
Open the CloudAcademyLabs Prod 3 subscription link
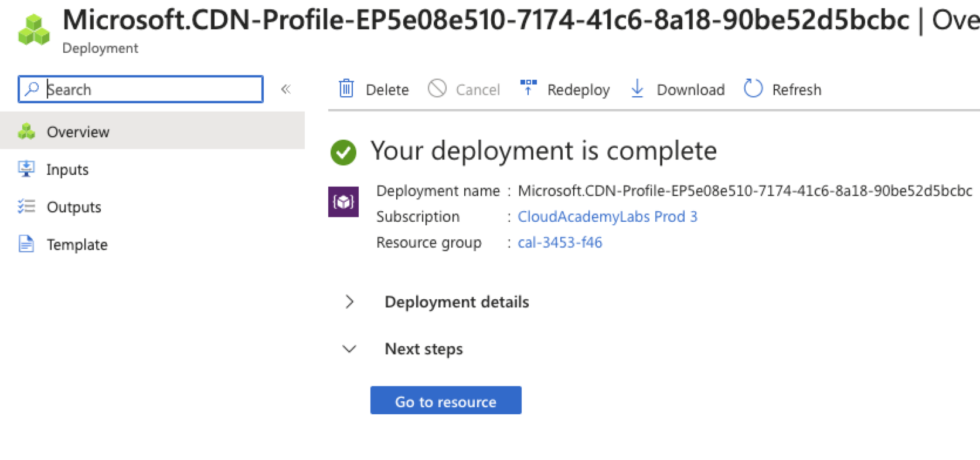coord(607,217)
